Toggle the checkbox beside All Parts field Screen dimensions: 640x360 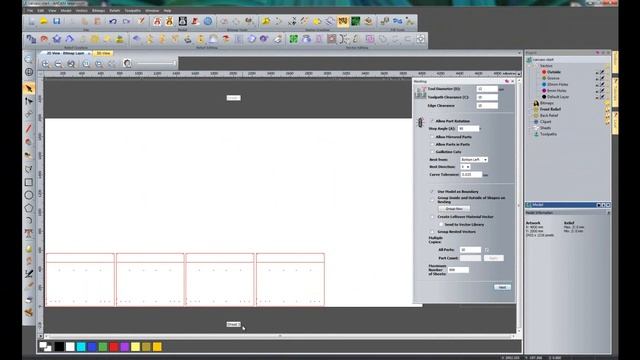[487, 250]
